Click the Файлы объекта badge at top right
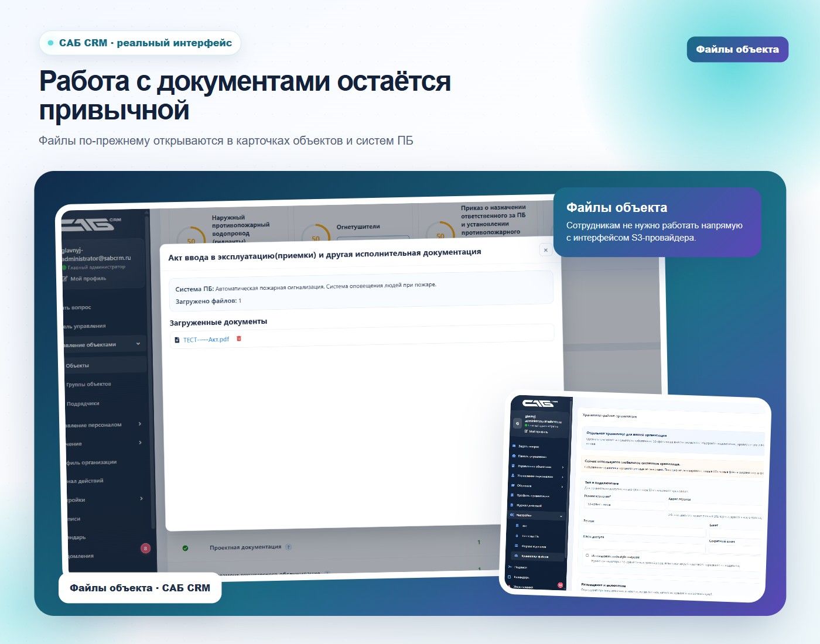Viewport: 820px width, 644px height. pyautogui.click(x=737, y=49)
